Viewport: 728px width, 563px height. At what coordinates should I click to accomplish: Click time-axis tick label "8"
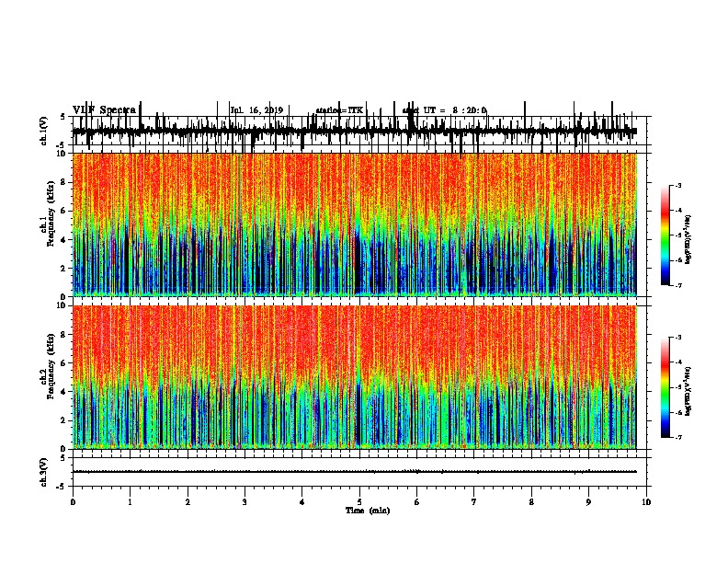pos(531,502)
